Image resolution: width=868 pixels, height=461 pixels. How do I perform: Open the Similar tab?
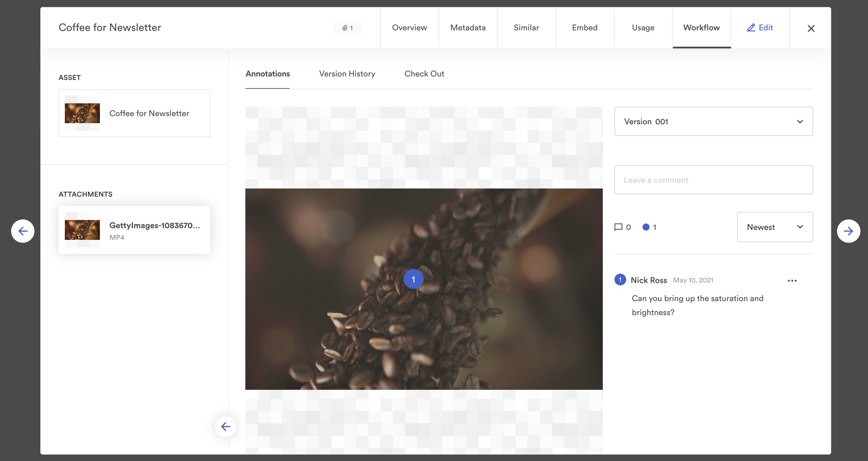click(526, 28)
